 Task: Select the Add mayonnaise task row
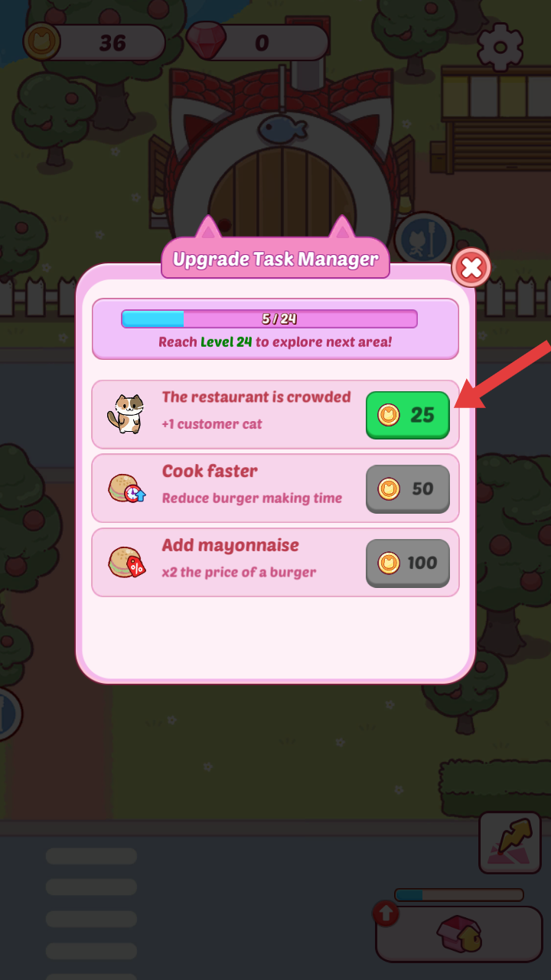pyautogui.click(x=275, y=563)
